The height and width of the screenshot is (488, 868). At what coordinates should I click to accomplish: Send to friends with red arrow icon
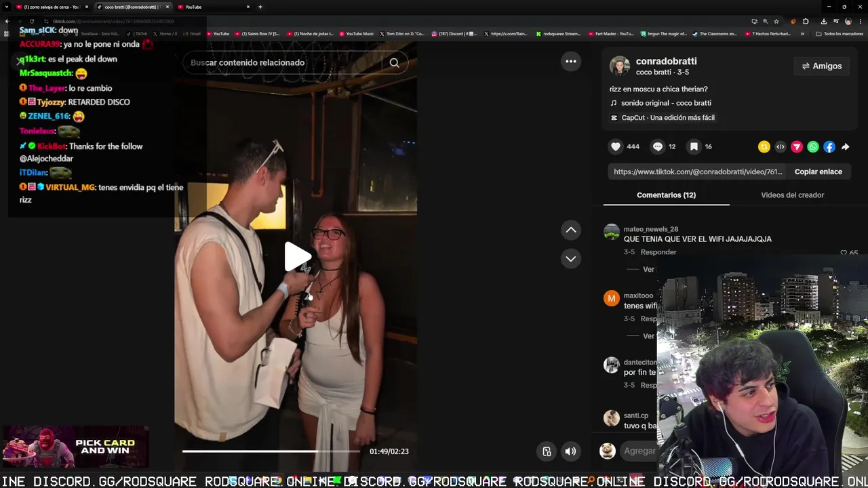pyautogui.click(x=797, y=146)
